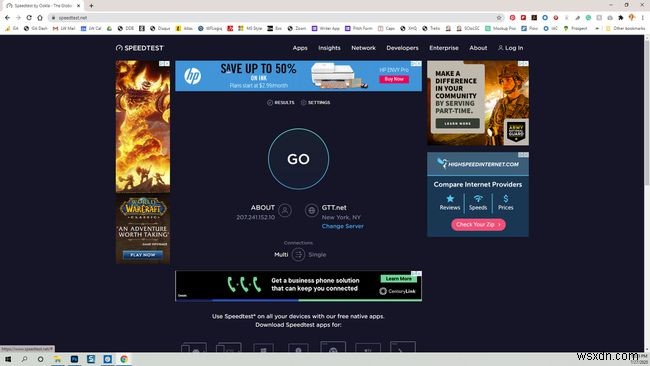This screenshot has height=366, width=650.
Task: Open Photoshop from the taskbar
Action: point(74,359)
